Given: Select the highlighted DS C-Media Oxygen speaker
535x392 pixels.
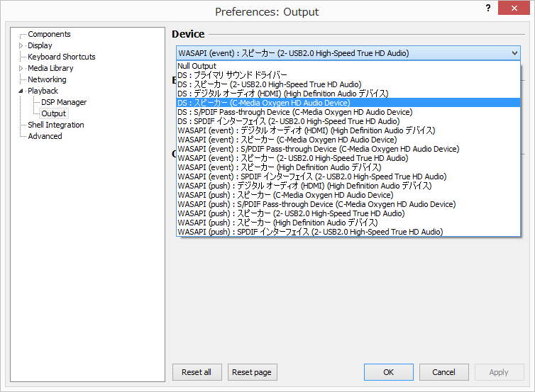Looking at the screenshot, I should coord(348,103).
